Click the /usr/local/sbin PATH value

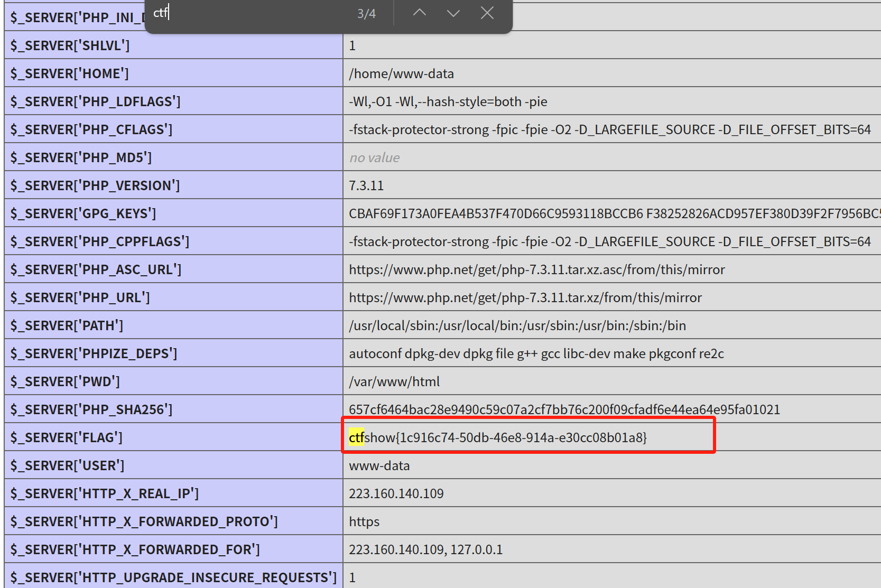(x=517, y=325)
